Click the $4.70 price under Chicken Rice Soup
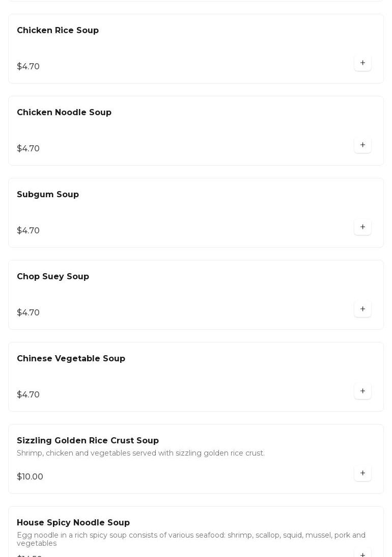 (x=28, y=67)
